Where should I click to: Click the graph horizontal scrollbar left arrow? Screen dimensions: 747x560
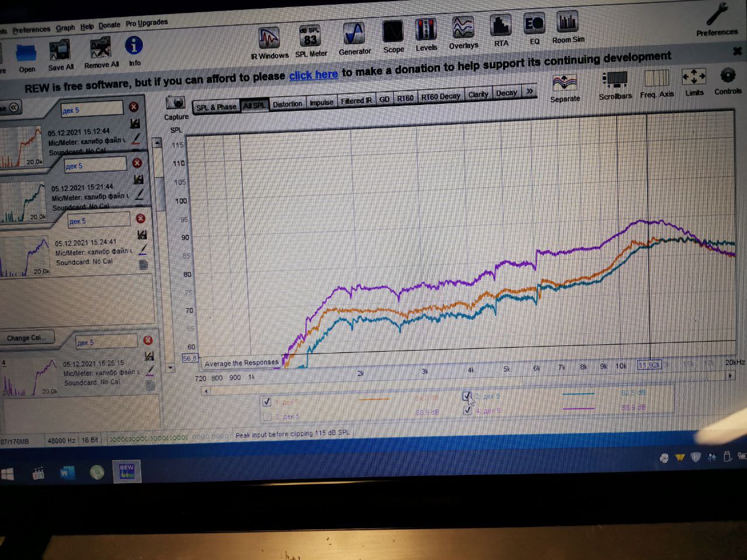pos(205,391)
